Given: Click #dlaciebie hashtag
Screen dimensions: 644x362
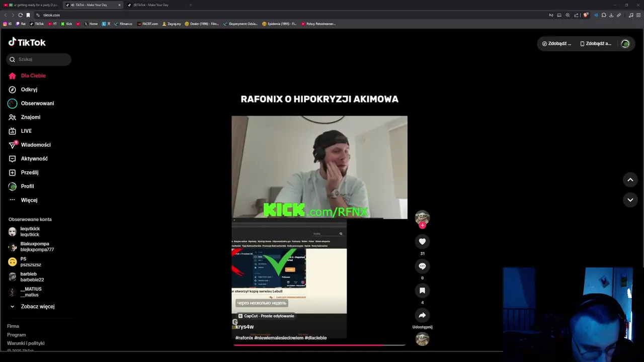Looking at the screenshot, I should point(315,338).
